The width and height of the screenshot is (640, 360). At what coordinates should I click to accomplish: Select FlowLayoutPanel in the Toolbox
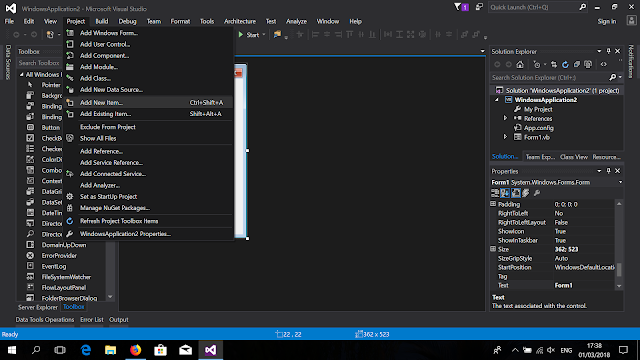tap(64, 287)
